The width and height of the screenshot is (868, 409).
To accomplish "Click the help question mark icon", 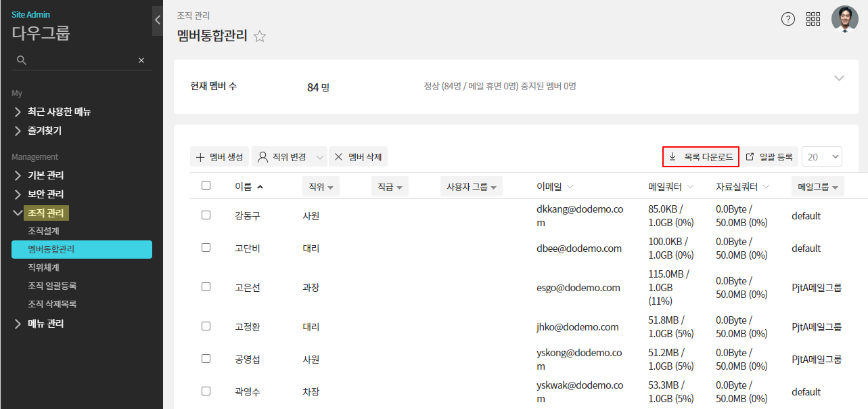I will (788, 19).
